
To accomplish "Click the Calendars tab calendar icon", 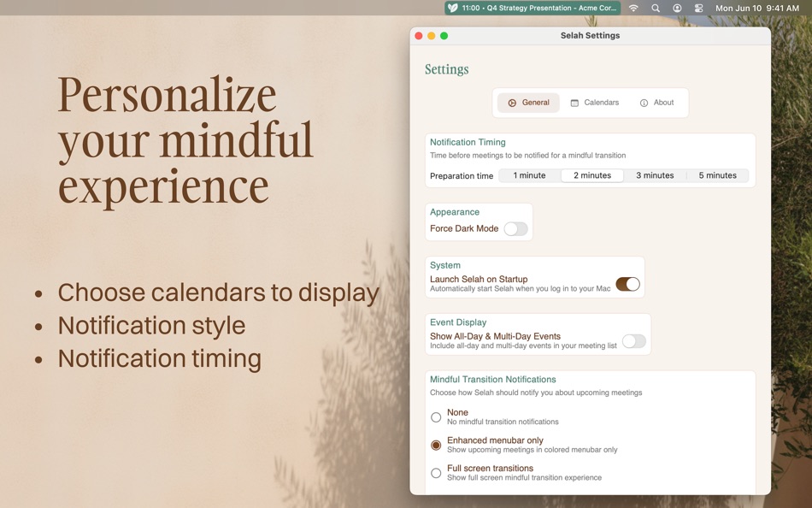I will [574, 103].
